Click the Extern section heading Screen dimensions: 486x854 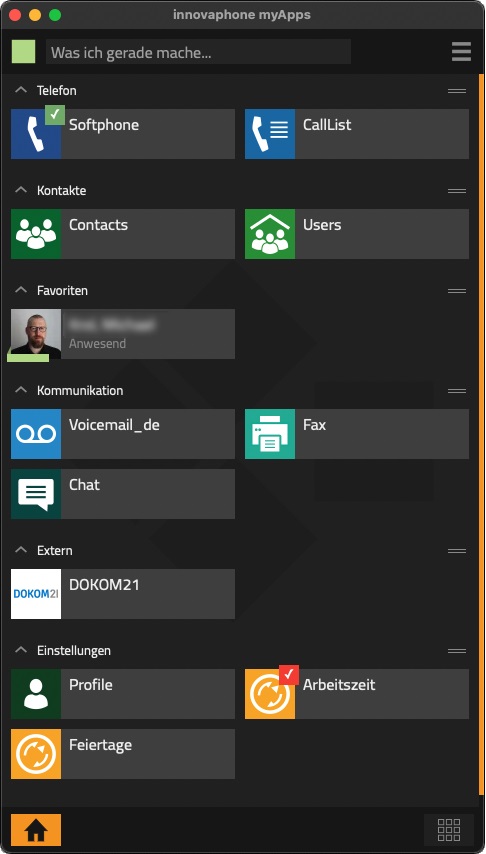pos(54,551)
